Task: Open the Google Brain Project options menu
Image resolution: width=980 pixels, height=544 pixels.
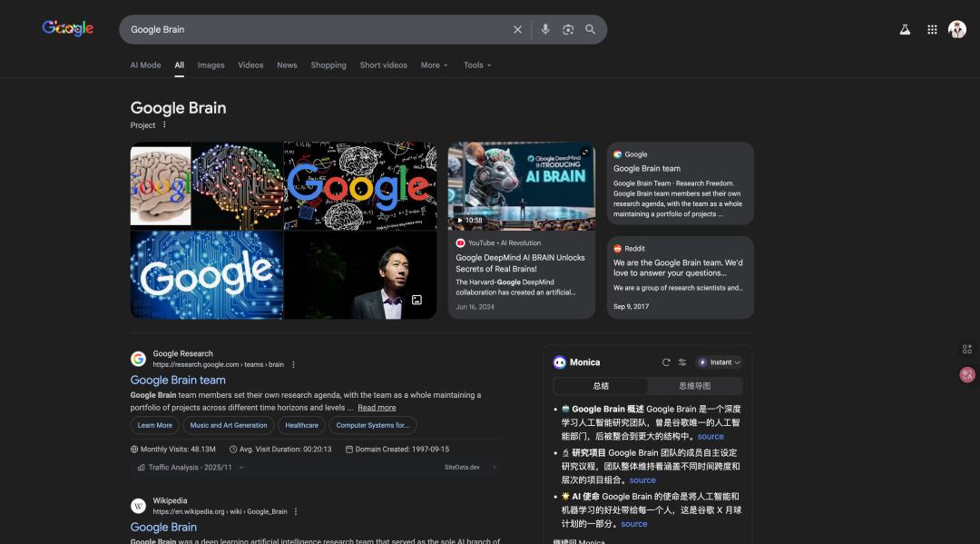Action: (x=164, y=125)
